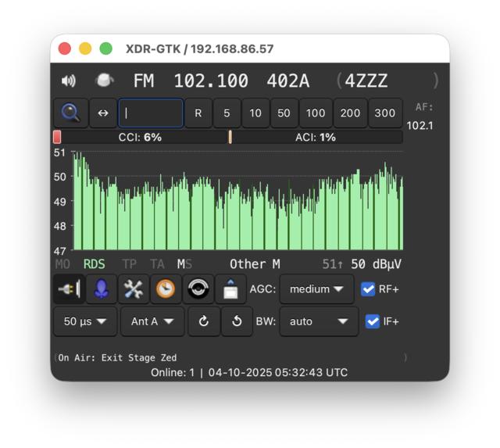The width and height of the screenshot is (500, 448).
Task: Open the blue pattern tool icon
Action: coord(102,289)
